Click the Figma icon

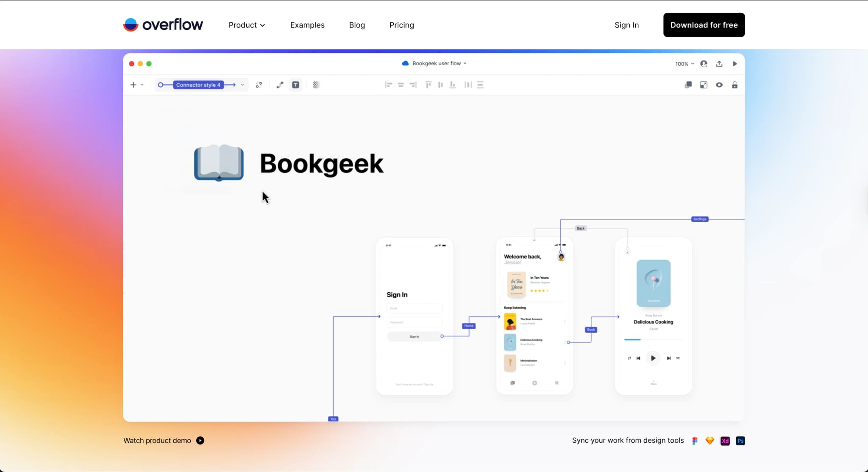695,441
